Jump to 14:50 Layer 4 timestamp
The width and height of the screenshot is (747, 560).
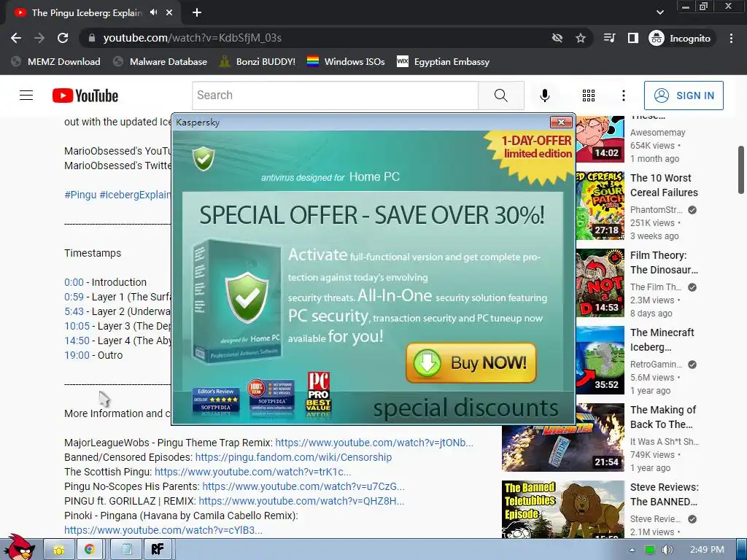(x=77, y=341)
